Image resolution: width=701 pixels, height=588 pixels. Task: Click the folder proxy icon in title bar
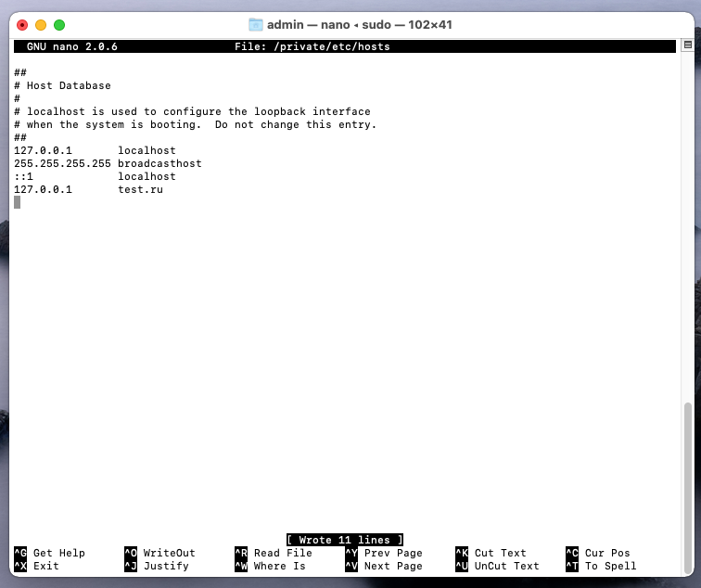click(256, 25)
